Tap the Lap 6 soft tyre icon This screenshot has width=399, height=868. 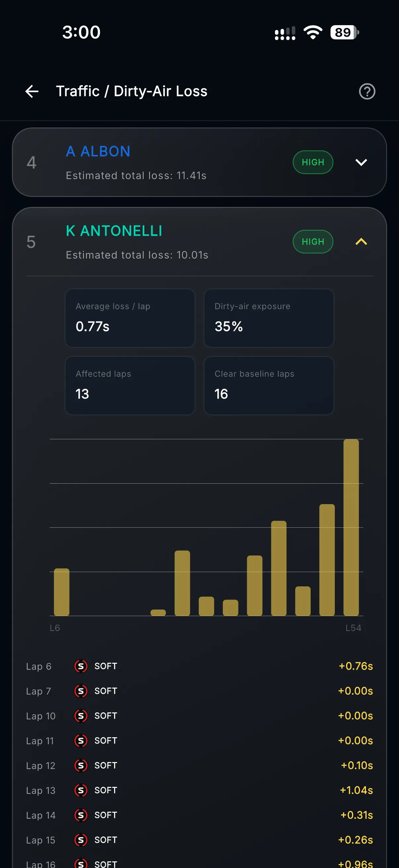(81, 666)
